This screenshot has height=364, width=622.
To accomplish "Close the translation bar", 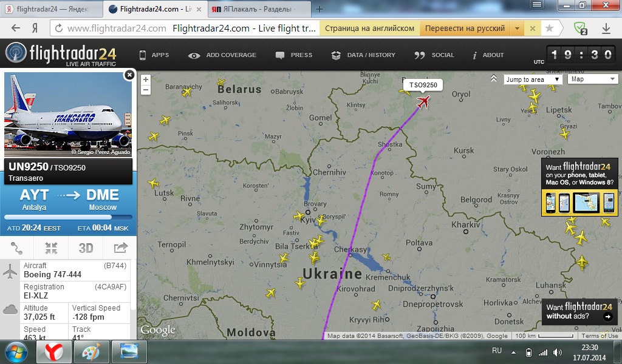I will [x=533, y=28].
